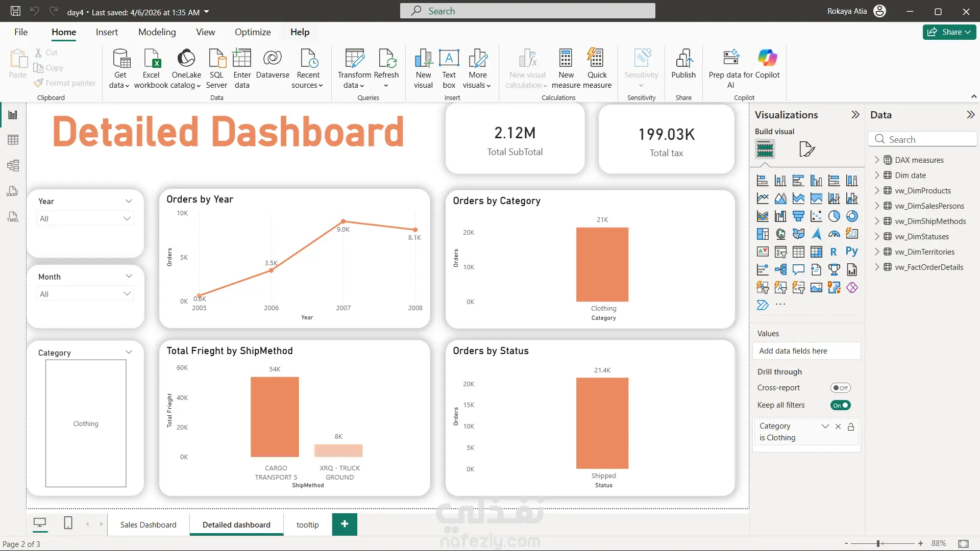Choose the KPI visual
The width and height of the screenshot is (980, 551).
(763, 252)
